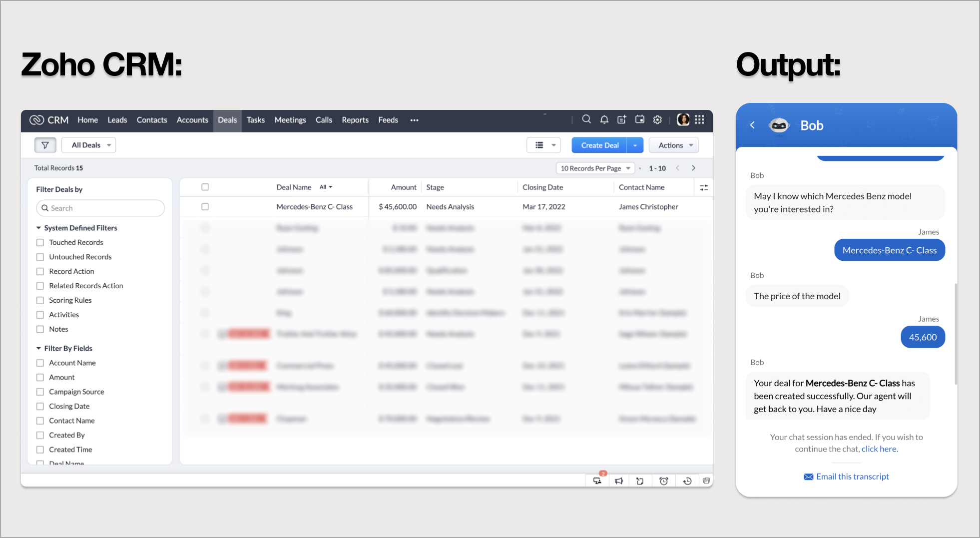Click Email this transcript link
Image resolution: width=980 pixels, height=538 pixels.
coord(853,477)
